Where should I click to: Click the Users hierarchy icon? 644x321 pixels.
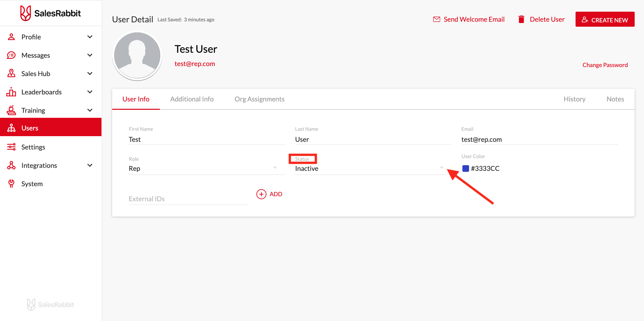pos(11,128)
